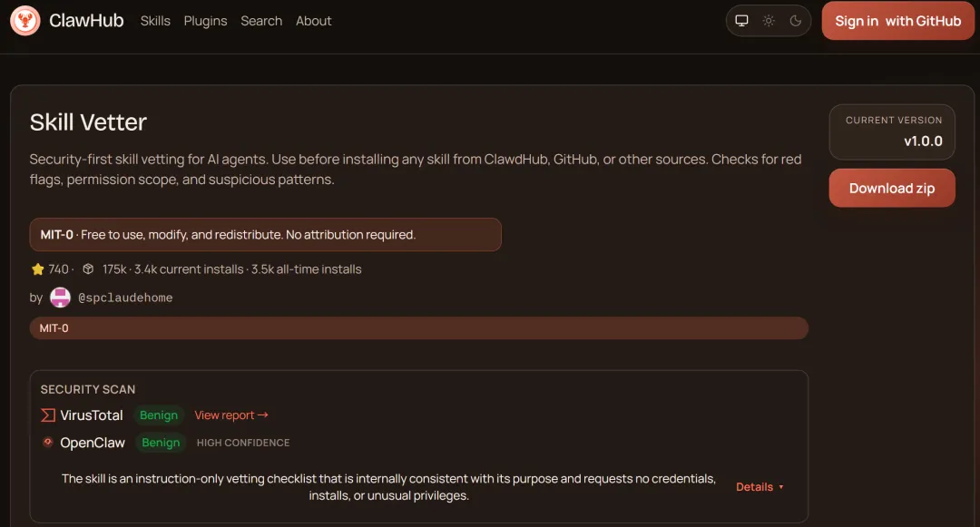Click the star rating icon

tap(37, 269)
